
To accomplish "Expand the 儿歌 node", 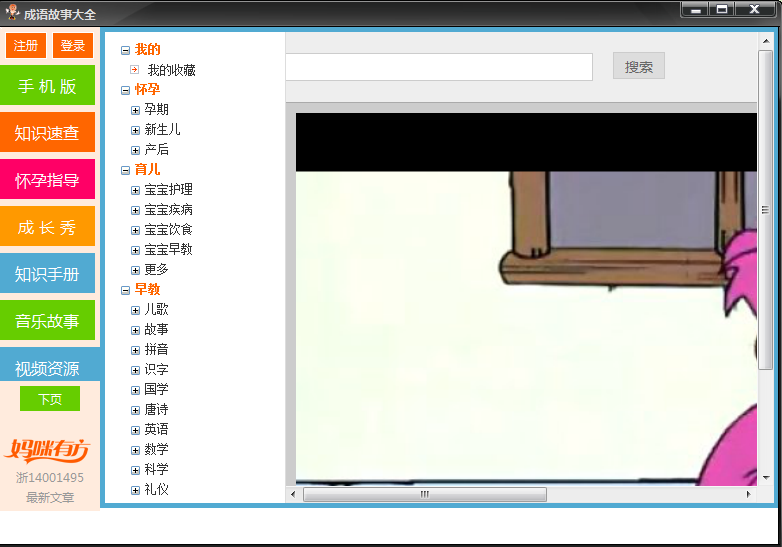I will (x=135, y=310).
